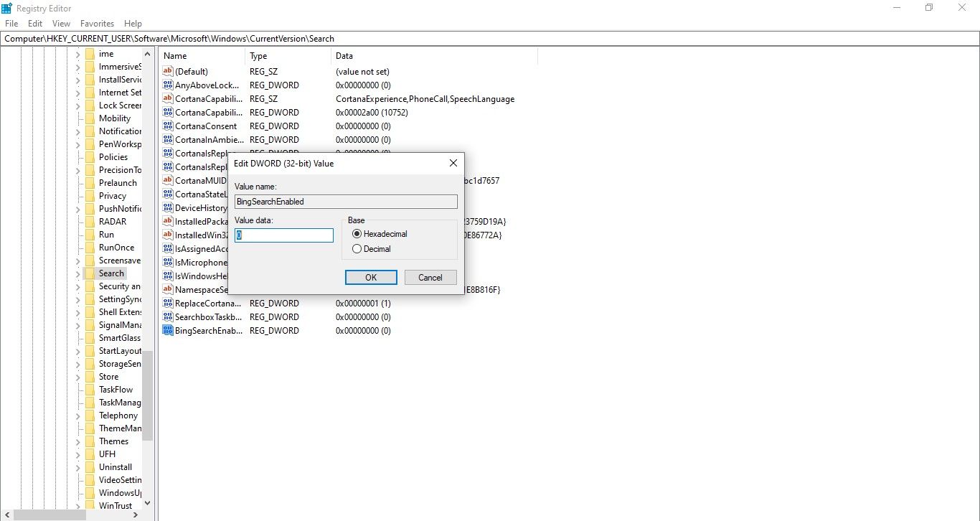This screenshot has width=980, height=521.
Task: Open the View menu
Action: (x=62, y=24)
